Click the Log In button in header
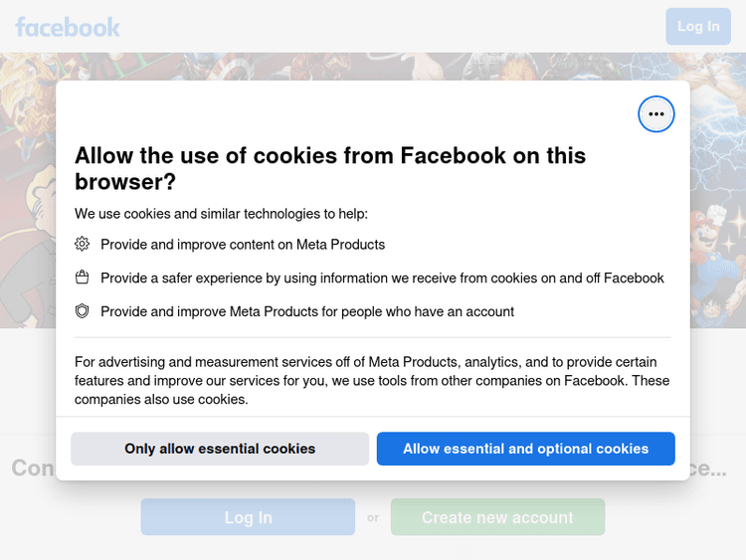Screen dimensions: 746x560 697,27
